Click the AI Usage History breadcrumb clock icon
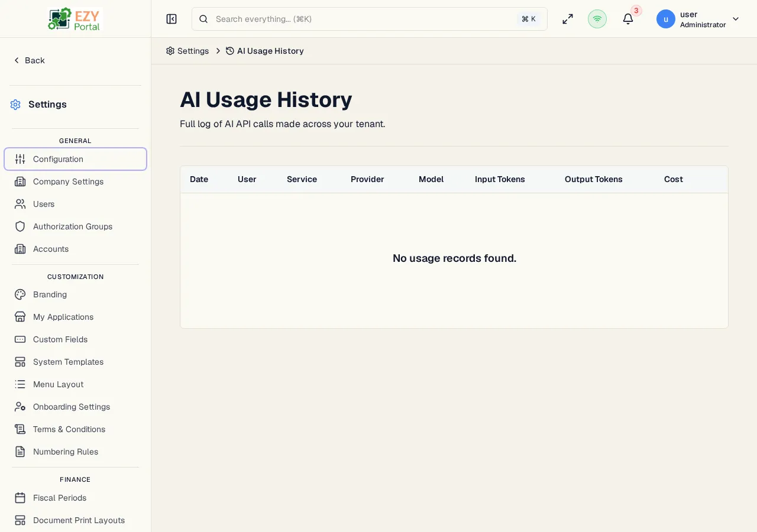Screen dimensions: 757x532 click(230, 51)
